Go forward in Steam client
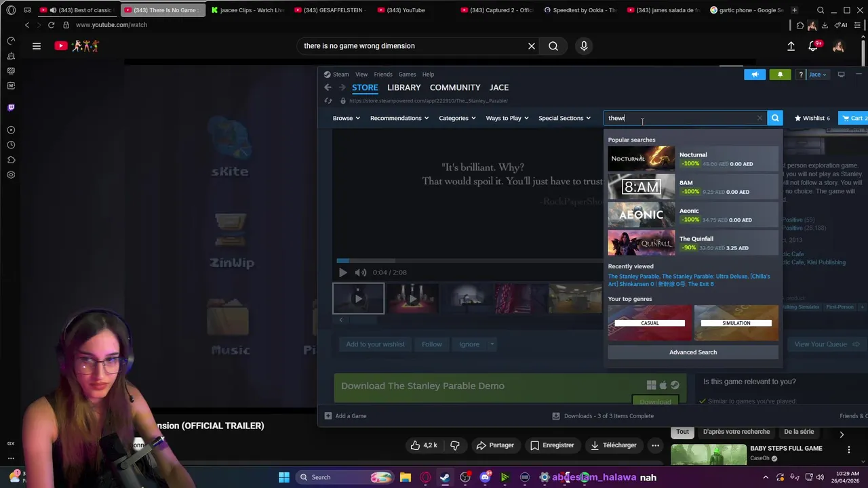 pos(342,87)
